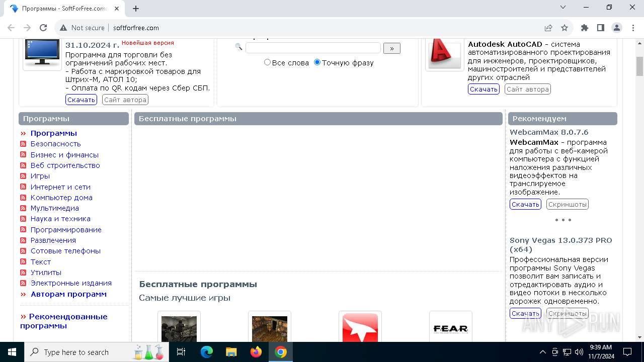Toggle the Chrome side panel
644x362 pixels.
pyautogui.click(x=600, y=28)
